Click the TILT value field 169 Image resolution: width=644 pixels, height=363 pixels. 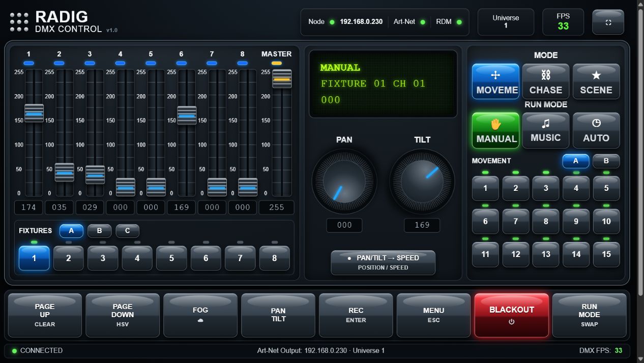[422, 225]
